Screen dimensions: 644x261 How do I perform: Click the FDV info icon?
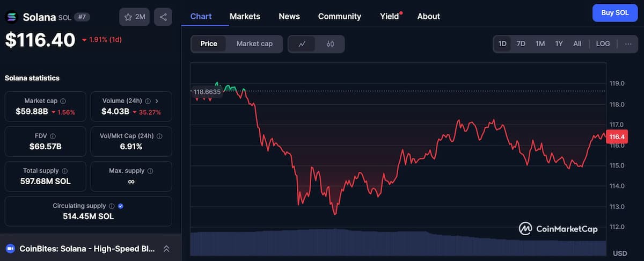(53, 136)
